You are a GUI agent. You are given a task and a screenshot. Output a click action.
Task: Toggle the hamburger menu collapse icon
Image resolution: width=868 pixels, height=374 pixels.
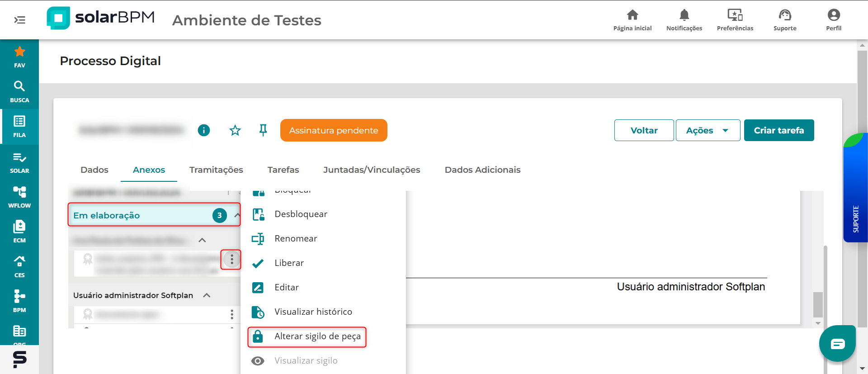20,20
